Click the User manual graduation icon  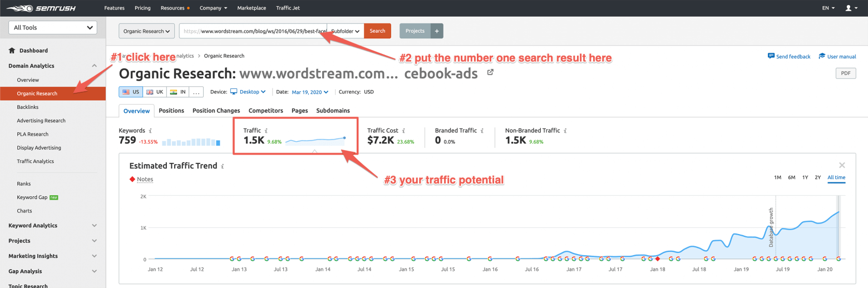[822, 56]
